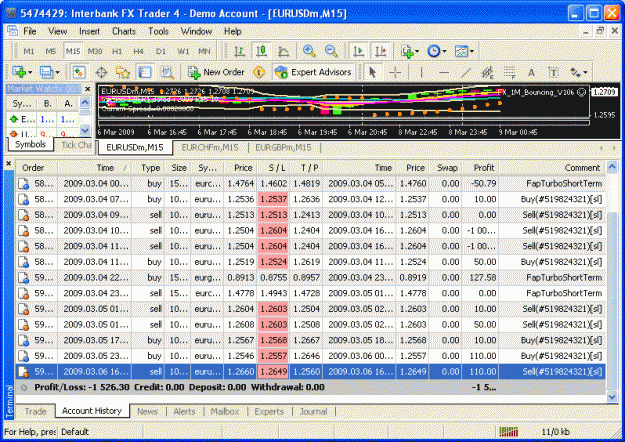Zoom out of the chart
The width and height of the screenshot is (625, 442).
coord(331,51)
